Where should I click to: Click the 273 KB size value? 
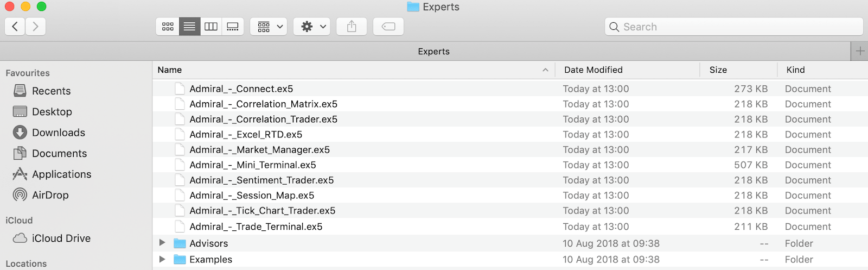click(751, 89)
